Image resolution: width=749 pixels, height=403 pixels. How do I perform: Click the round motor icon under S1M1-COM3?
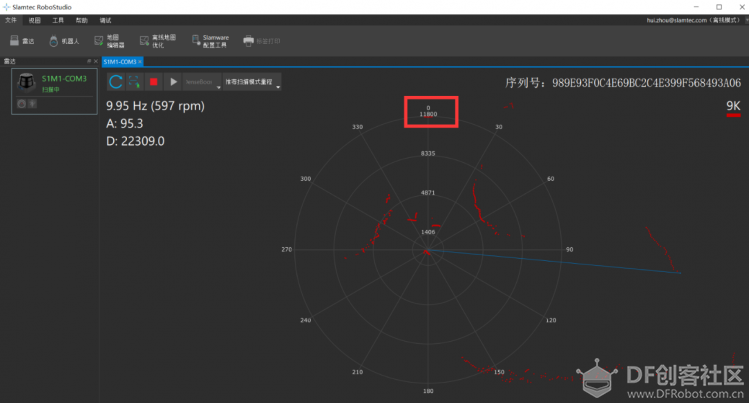21,104
